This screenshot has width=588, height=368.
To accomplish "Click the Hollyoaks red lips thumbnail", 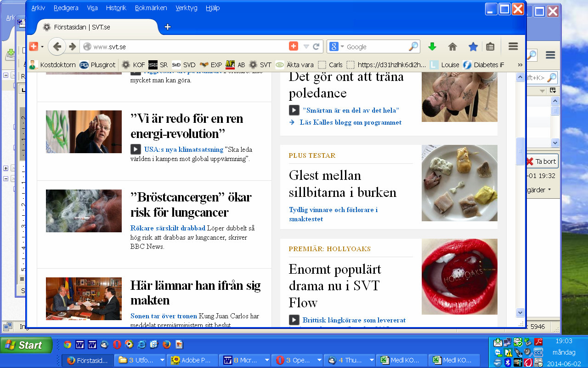I will pyautogui.click(x=459, y=276).
